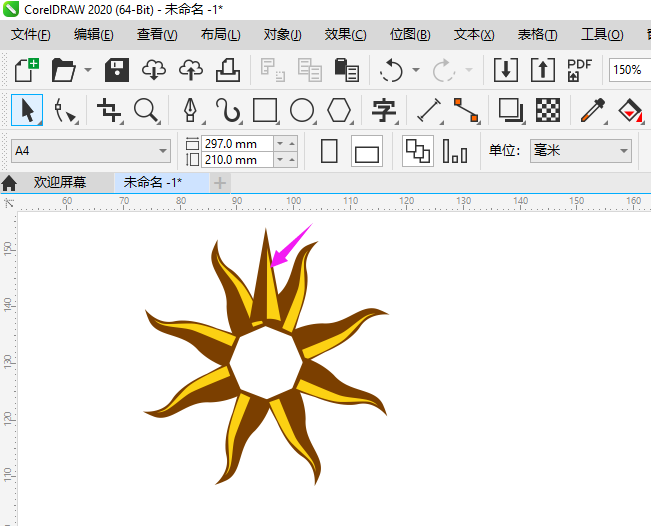Screen dimensions: 651x526
Task: Click the Export icon
Action: point(543,70)
